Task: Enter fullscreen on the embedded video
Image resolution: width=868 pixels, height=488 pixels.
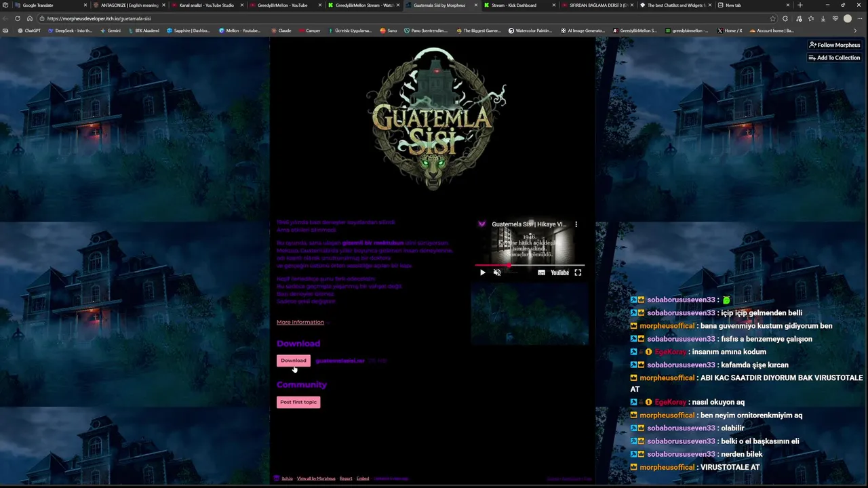Action: click(x=578, y=272)
